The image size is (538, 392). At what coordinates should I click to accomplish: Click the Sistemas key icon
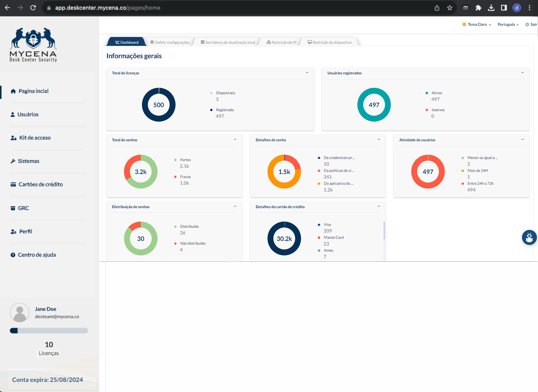13,161
